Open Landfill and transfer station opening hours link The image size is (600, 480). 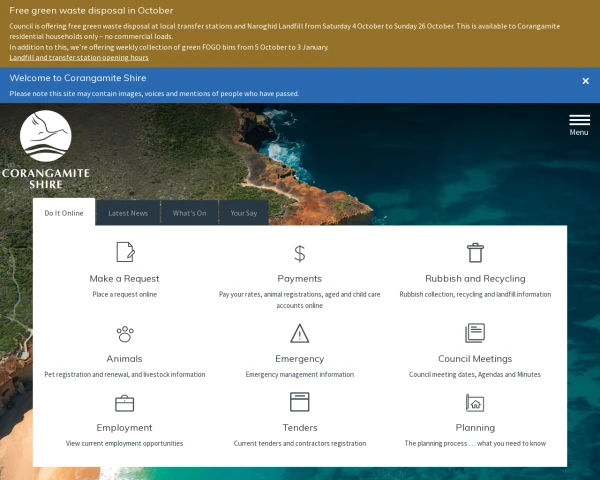tap(79, 58)
